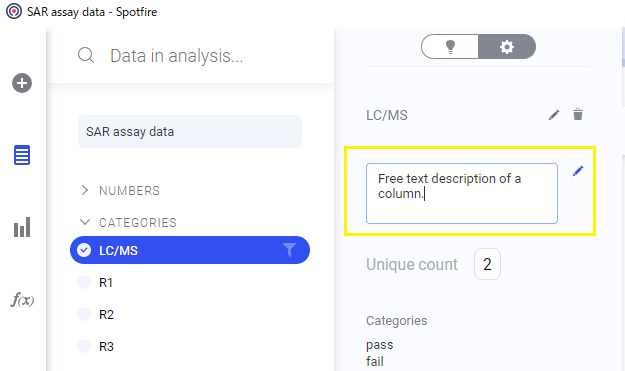Click the blue pencil beside the description box
The width and height of the screenshot is (625, 371).
pos(578,171)
